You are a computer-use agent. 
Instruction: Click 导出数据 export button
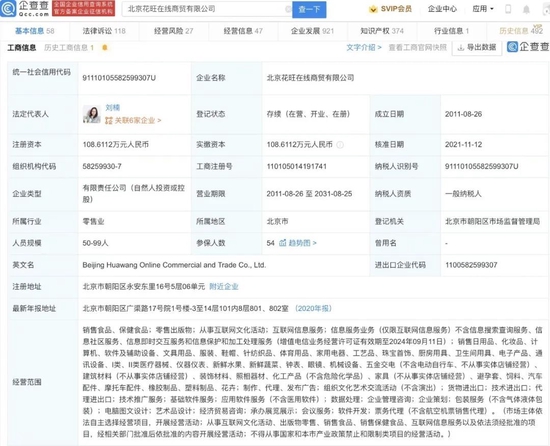[477, 47]
